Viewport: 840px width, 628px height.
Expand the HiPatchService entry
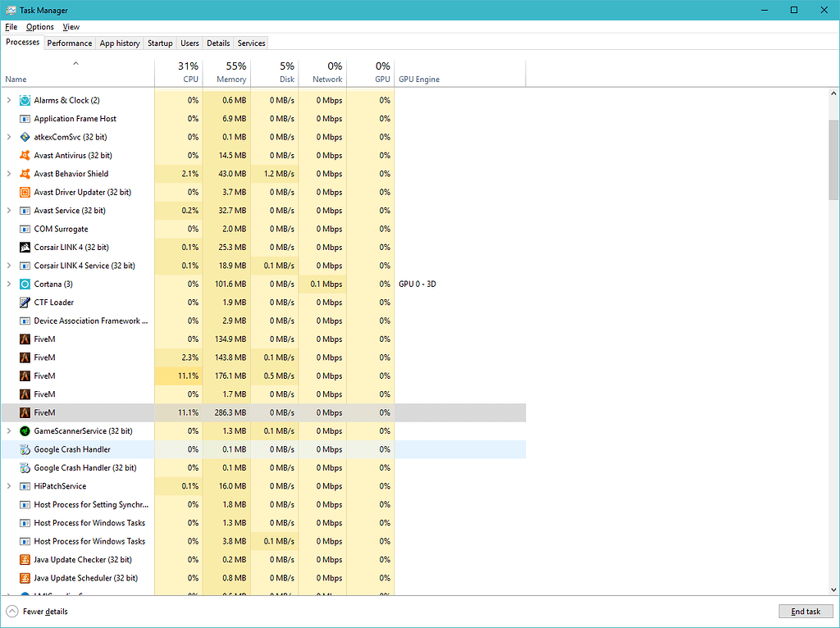tap(8, 485)
